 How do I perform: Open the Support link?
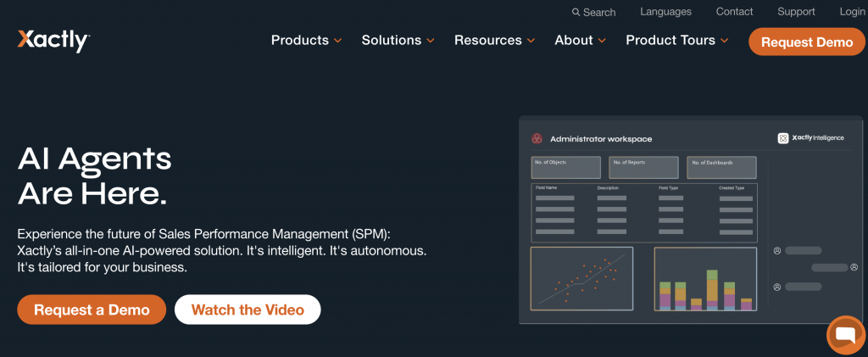point(796,12)
